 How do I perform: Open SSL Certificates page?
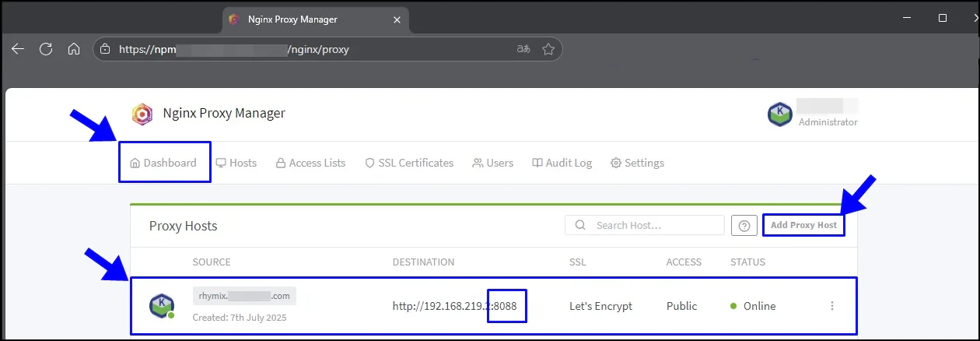click(409, 163)
